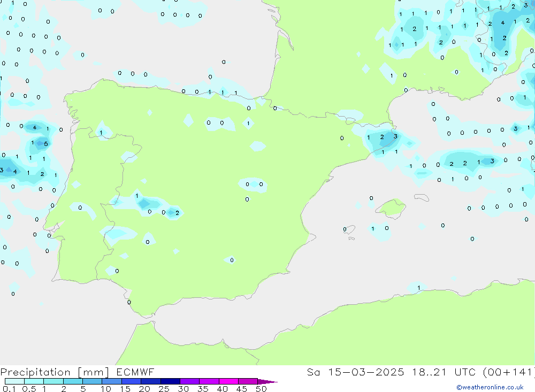Pick the blue legend swatch between 10 and 15
Screen dimensions: 535x392
click(112, 381)
